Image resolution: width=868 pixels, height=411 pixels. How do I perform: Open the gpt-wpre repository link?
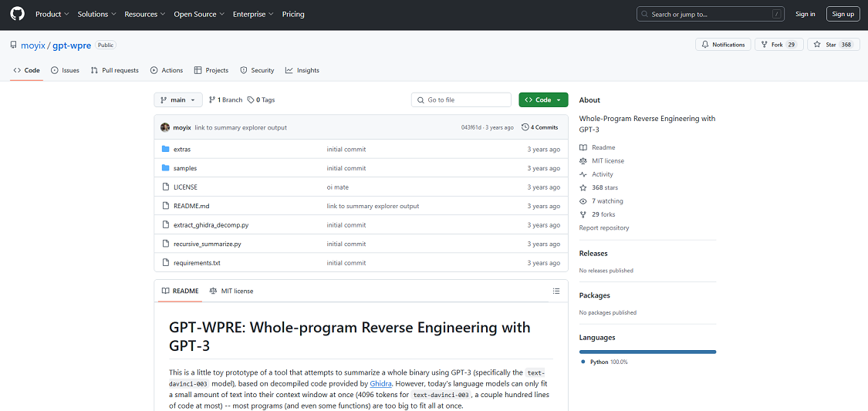(x=72, y=45)
